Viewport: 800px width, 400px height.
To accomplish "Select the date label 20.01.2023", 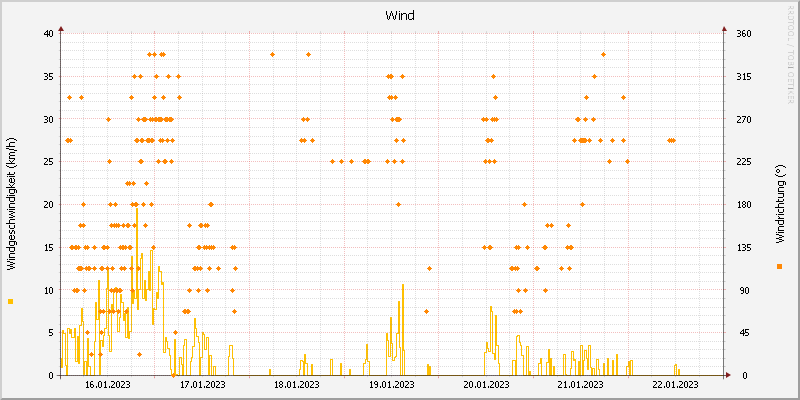I will click(x=486, y=384).
